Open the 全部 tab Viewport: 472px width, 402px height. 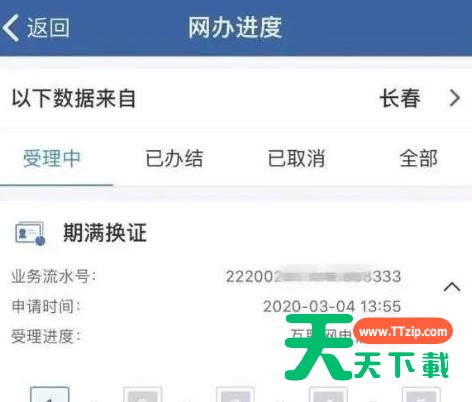coord(419,158)
